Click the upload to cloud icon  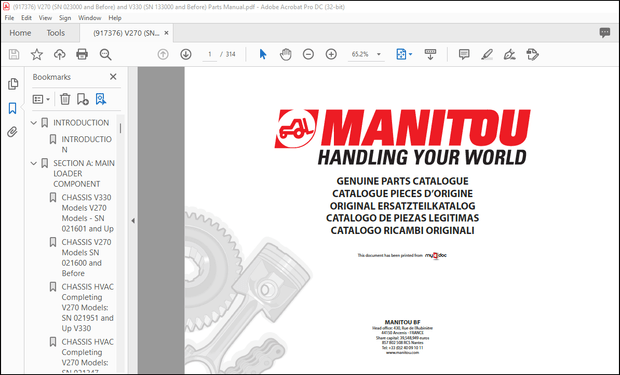pyautogui.click(x=59, y=54)
